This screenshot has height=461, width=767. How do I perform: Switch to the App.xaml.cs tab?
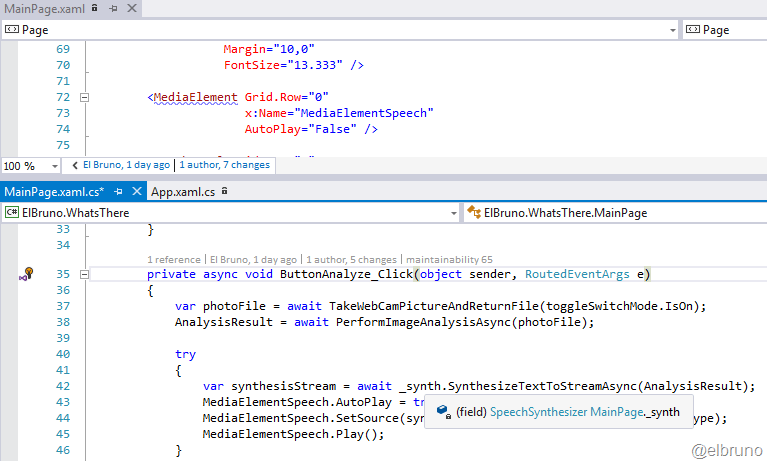click(x=183, y=190)
